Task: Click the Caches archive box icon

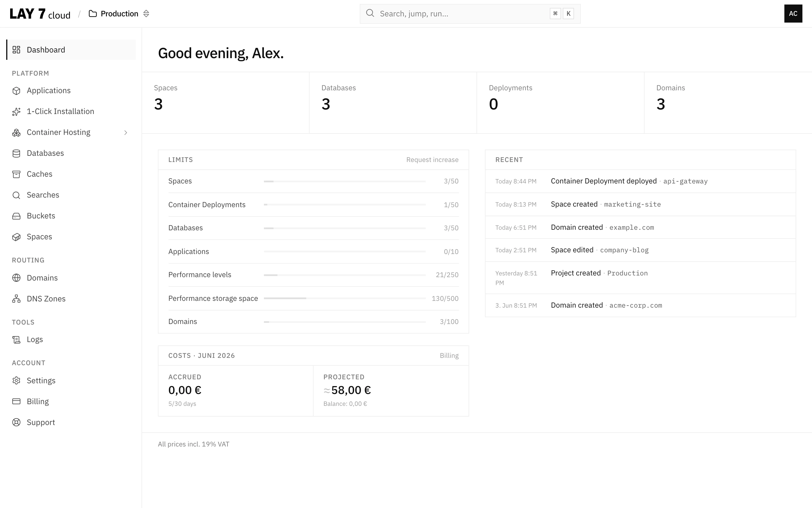Action: coord(16,174)
